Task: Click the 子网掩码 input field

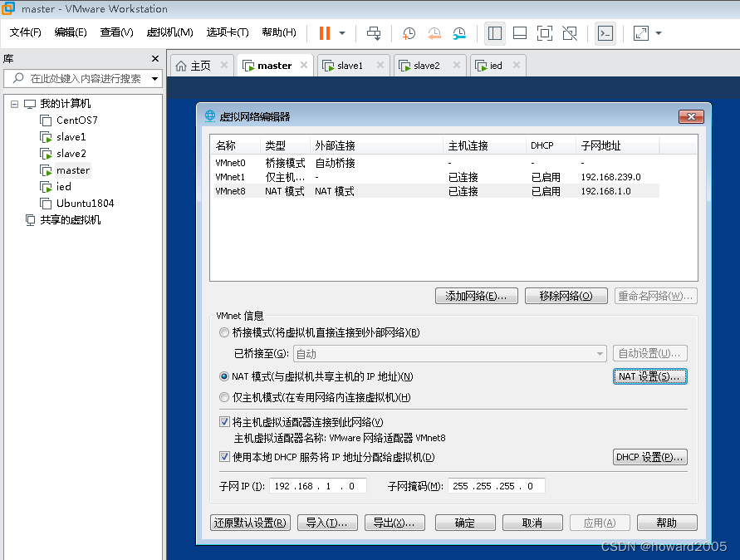Action: coord(497,486)
